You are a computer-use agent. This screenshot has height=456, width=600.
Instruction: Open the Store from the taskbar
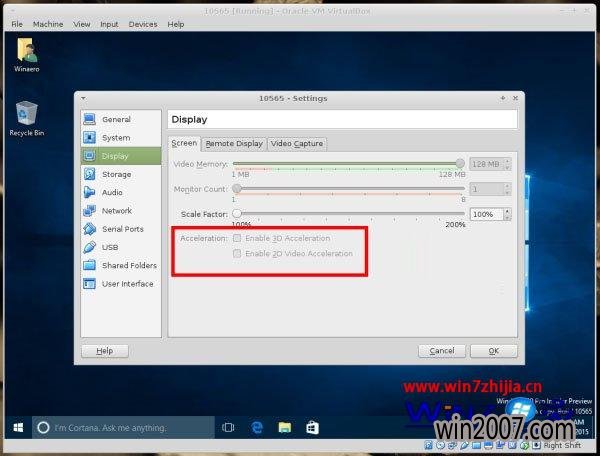[312, 427]
